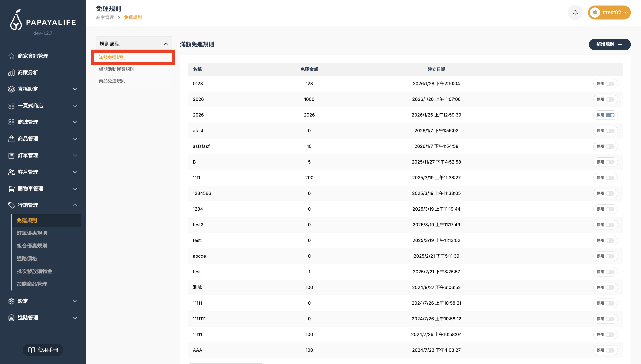Click the 商家分析 bar chart icon
This screenshot has width=641, height=364.
click(x=11, y=73)
